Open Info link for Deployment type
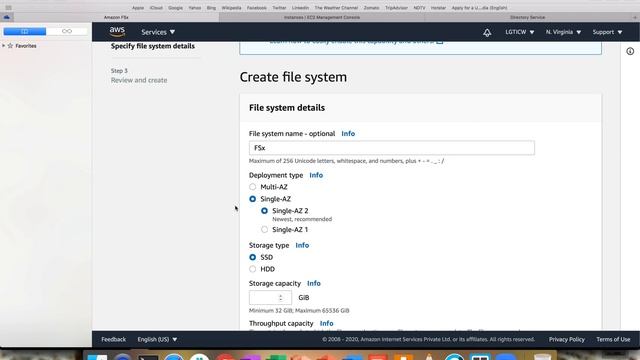This screenshot has height=360, width=640. click(316, 175)
